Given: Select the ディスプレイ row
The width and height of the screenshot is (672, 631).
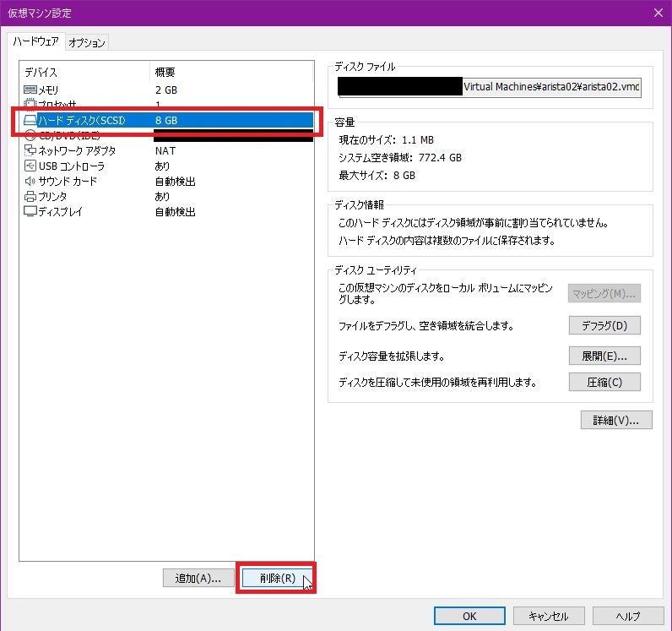Looking at the screenshot, I should coord(166,211).
